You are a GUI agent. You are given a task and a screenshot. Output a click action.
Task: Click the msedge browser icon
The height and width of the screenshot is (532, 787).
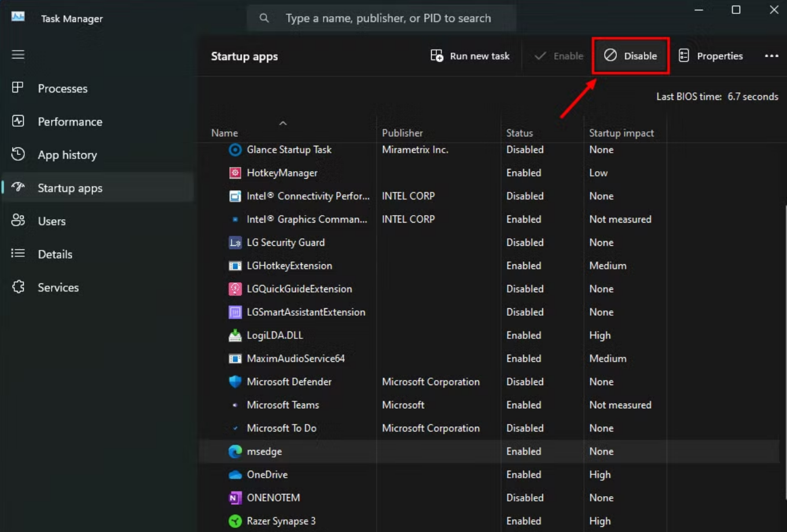click(235, 451)
